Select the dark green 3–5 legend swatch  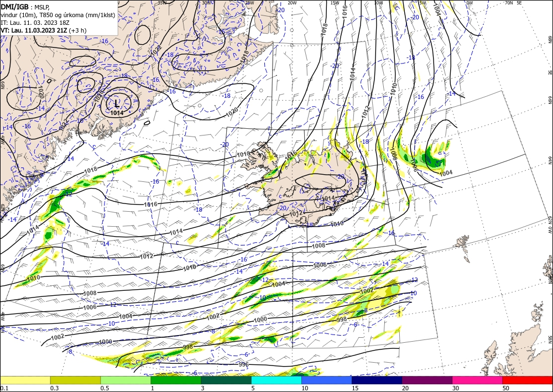click(226, 380)
